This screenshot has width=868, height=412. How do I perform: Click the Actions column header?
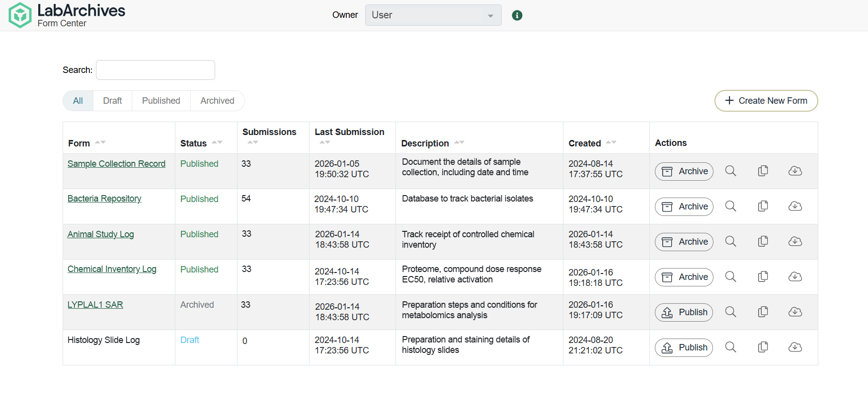click(671, 143)
